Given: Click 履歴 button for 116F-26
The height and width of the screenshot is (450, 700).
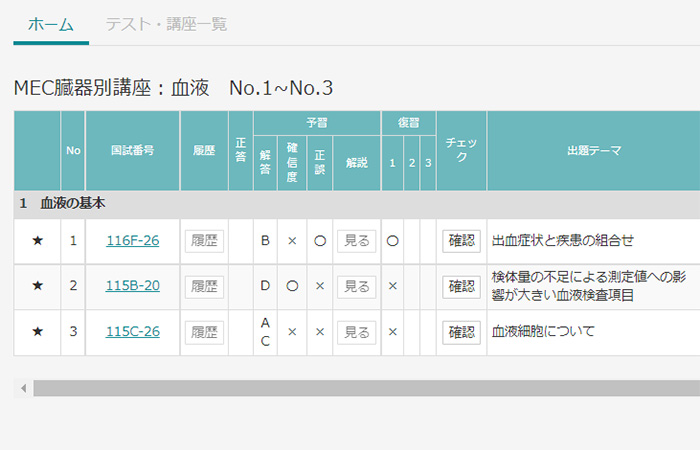Looking at the screenshot, I should point(204,241).
